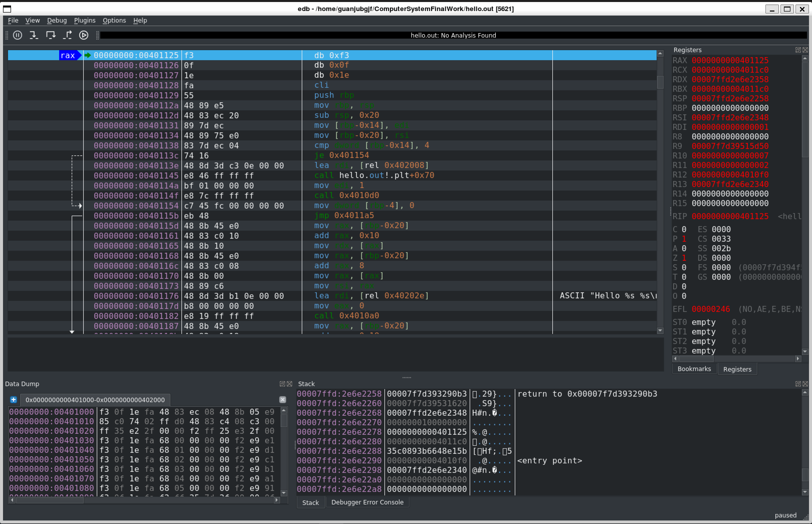Select the 'sub rsp, 0x20' instruction row
Image resolution: width=812 pixels, height=524 pixels.
click(x=332, y=115)
